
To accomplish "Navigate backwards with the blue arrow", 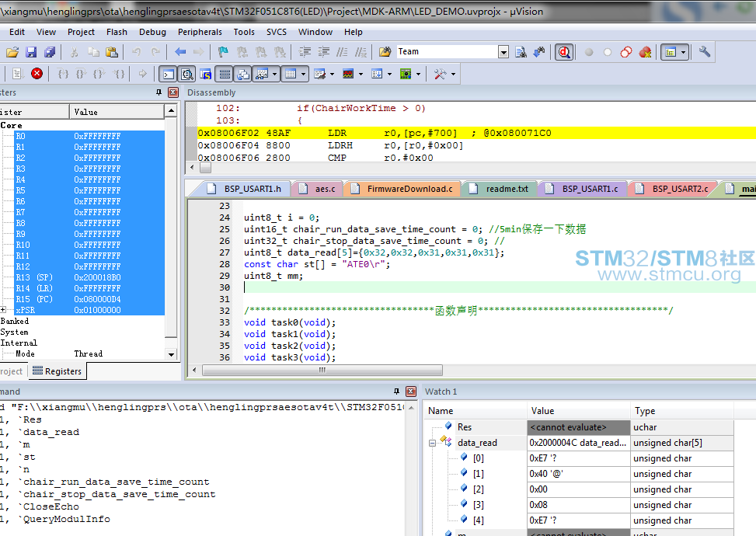I will point(180,52).
